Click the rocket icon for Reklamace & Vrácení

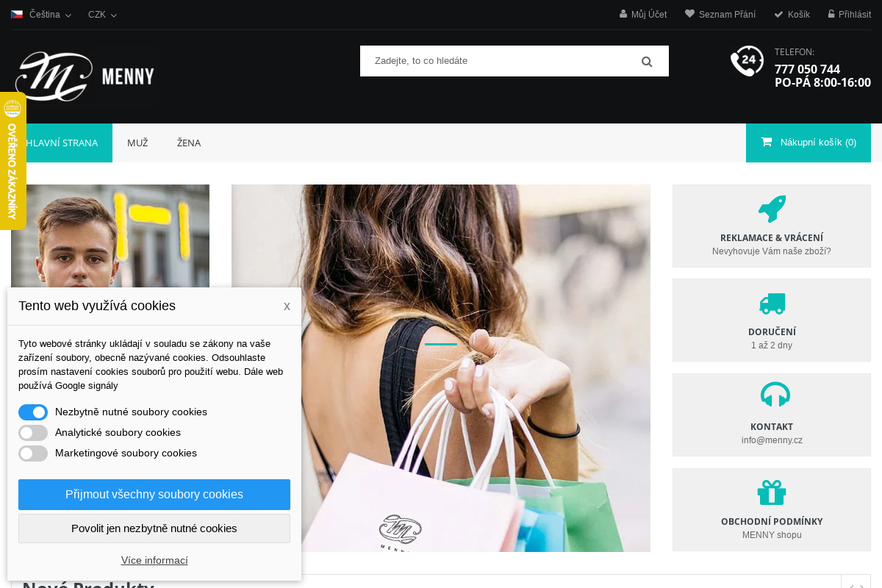[772, 209]
